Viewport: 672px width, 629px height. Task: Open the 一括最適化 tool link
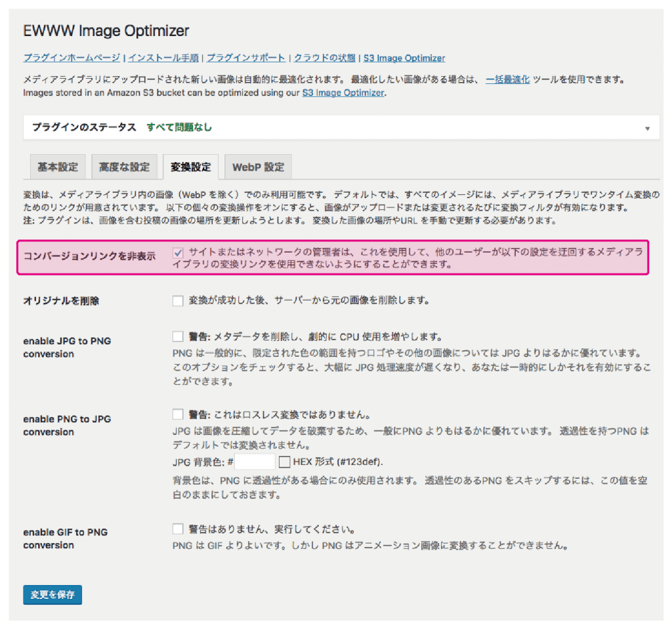point(507,80)
